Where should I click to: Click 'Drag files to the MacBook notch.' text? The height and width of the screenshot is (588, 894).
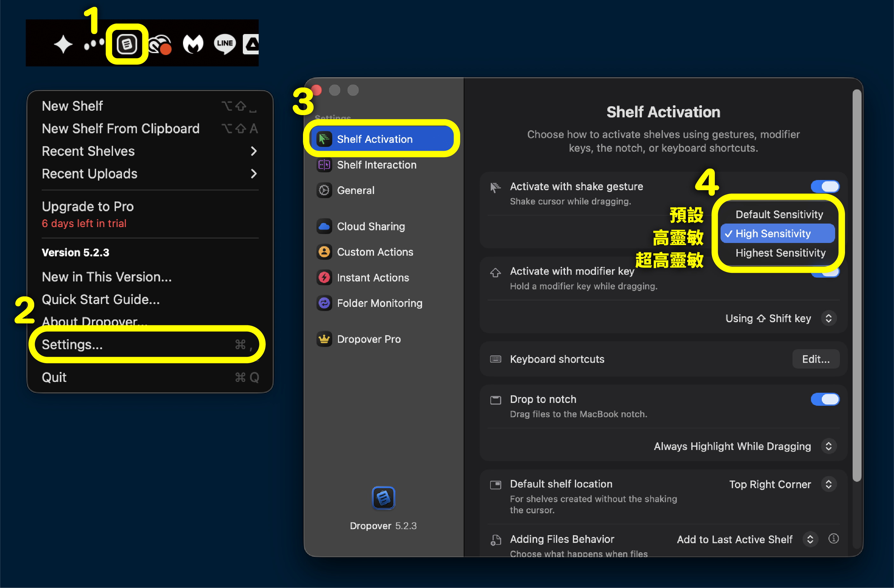(x=579, y=414)
